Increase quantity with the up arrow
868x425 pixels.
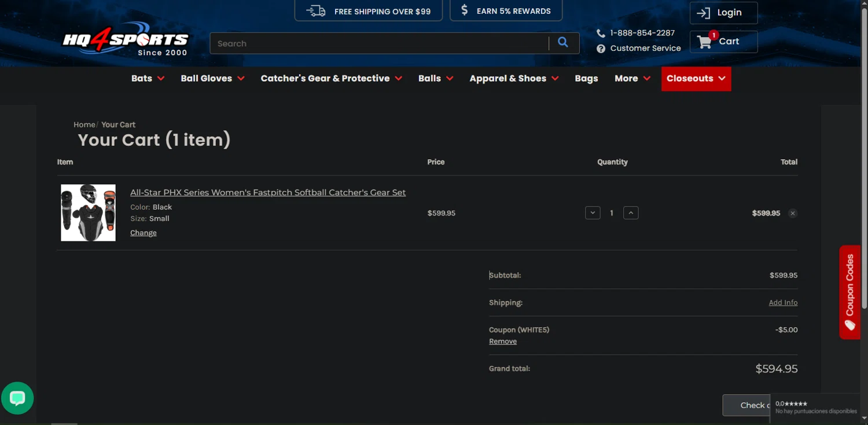pos(631,213)
